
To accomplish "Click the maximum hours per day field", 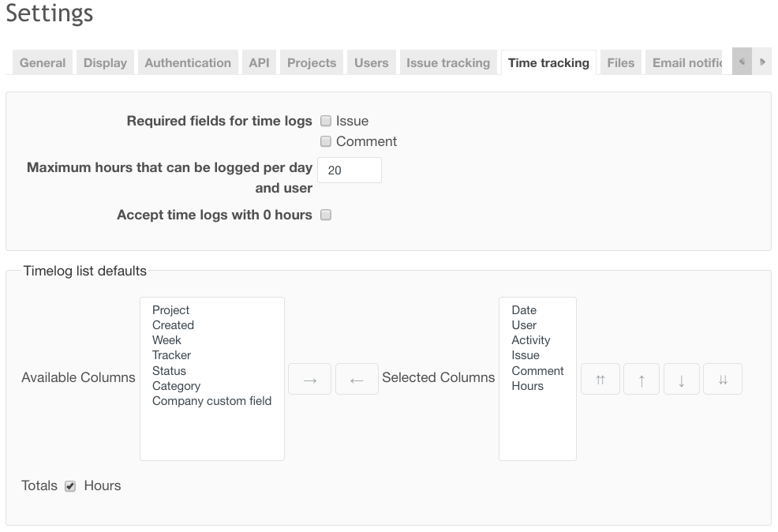I will click(x=350, y=170).
